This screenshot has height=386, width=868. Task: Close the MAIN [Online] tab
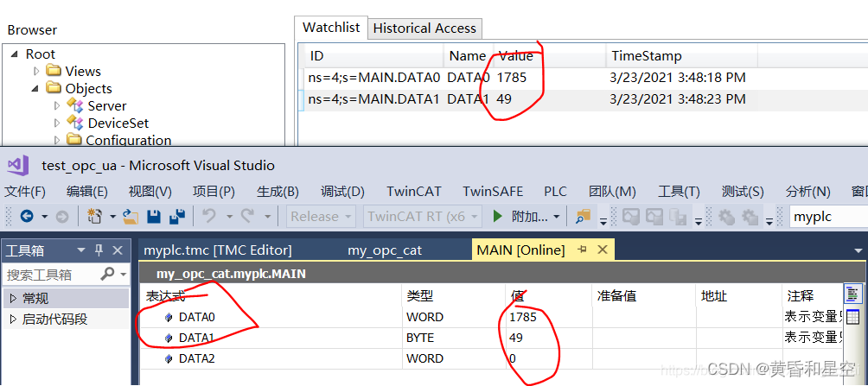pyautogui.click(x=603, y=250)
